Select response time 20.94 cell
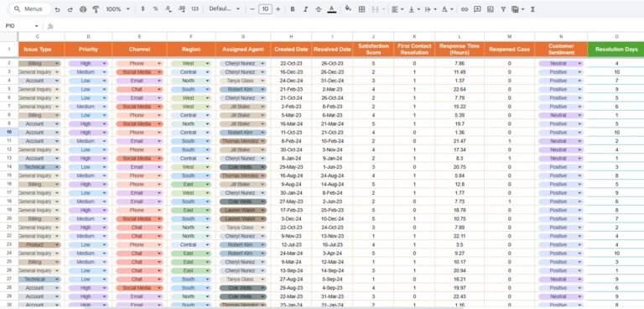Screen dimensions: 644x309 tap(460, 270)
